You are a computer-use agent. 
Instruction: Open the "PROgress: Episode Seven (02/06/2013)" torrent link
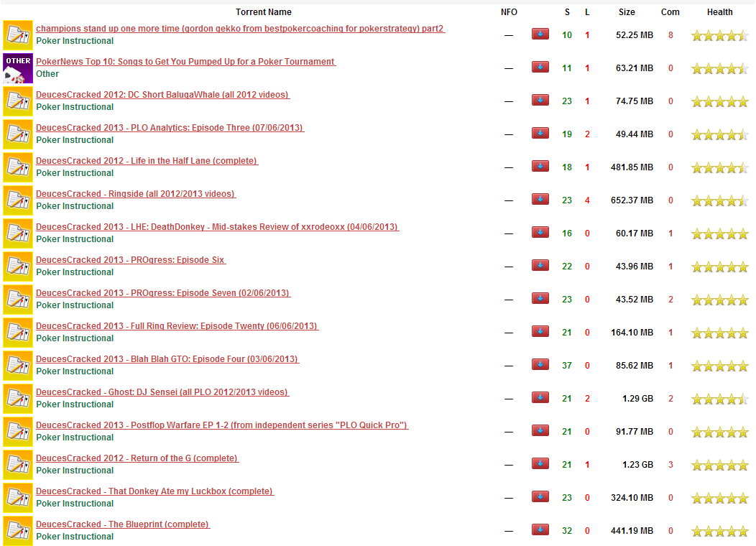tap(163, 293)
